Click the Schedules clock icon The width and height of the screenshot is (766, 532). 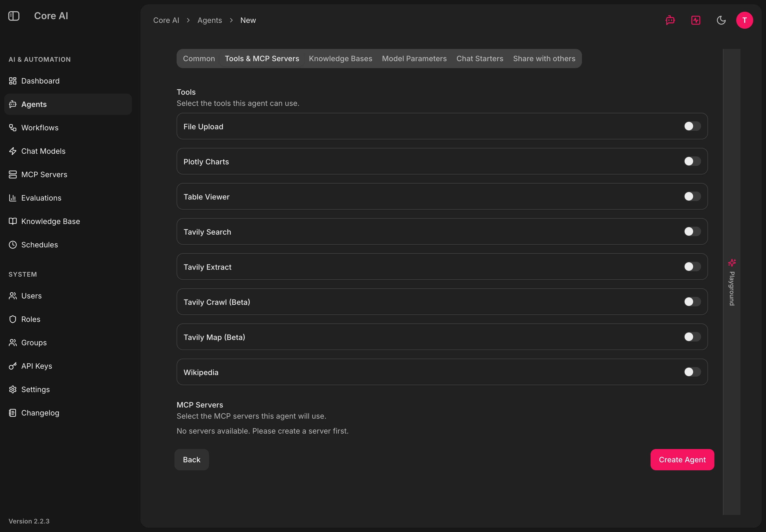(13, 245)
